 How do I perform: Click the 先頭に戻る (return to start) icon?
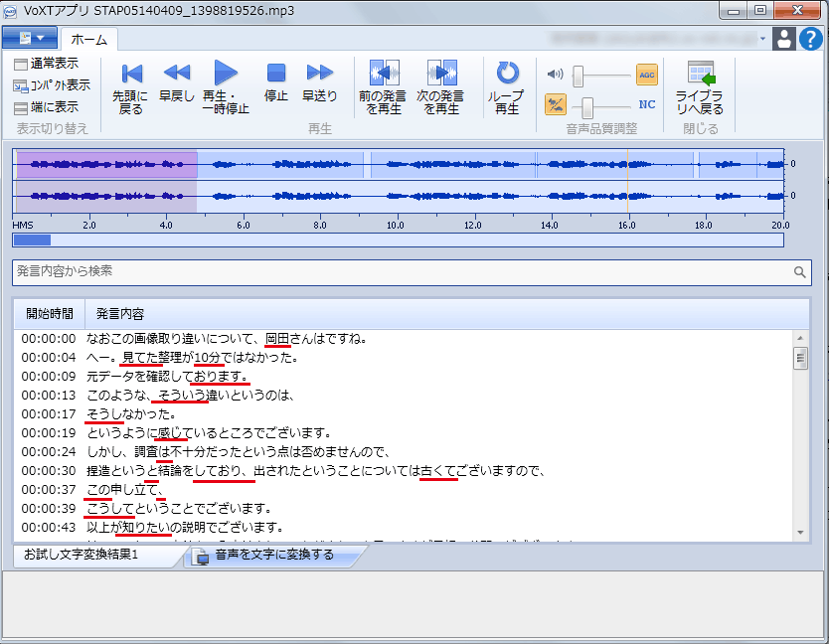click(130, 74)
